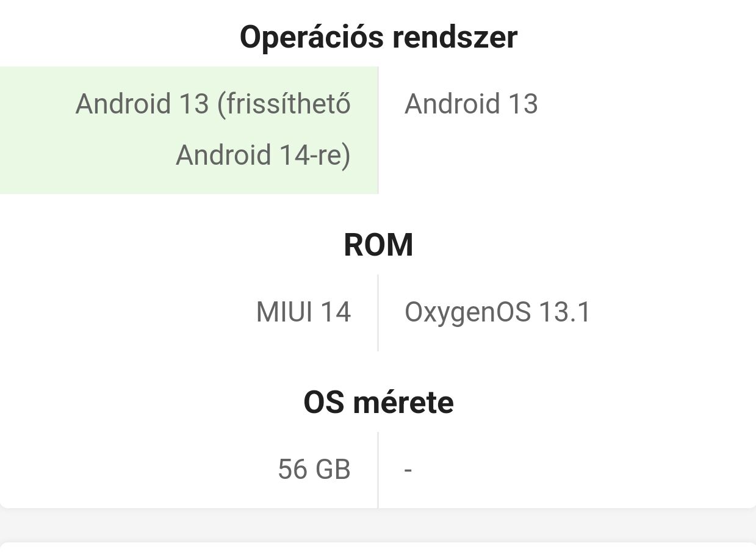Select the word OxygenOS

[x=467, y=312]
